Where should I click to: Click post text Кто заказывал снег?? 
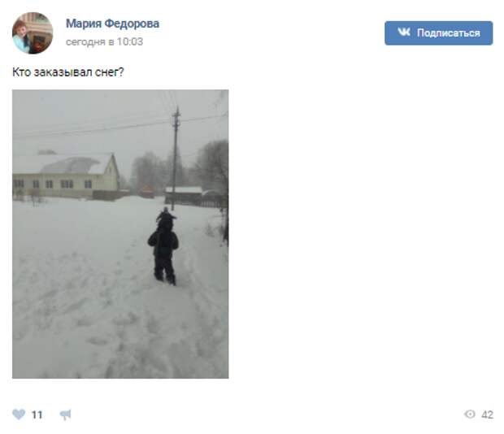point(67,72)
